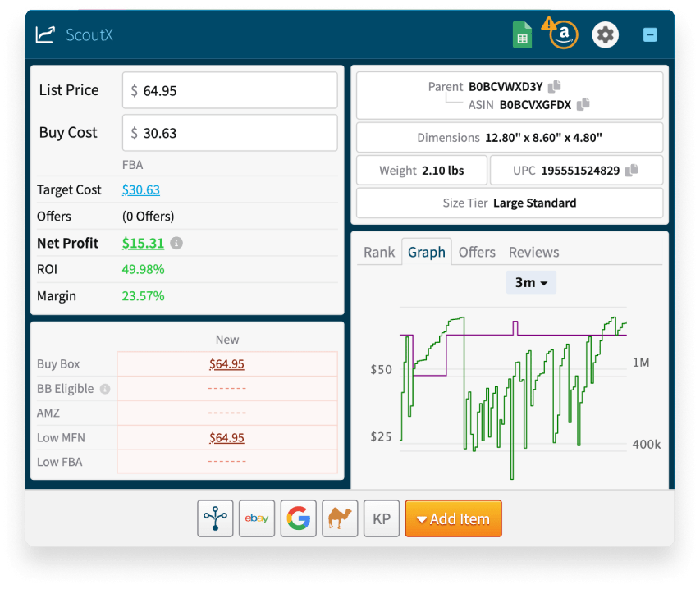This screenshot has height=589, width=700.
Task: Click the variations tree icon
Action: point(215,518)
